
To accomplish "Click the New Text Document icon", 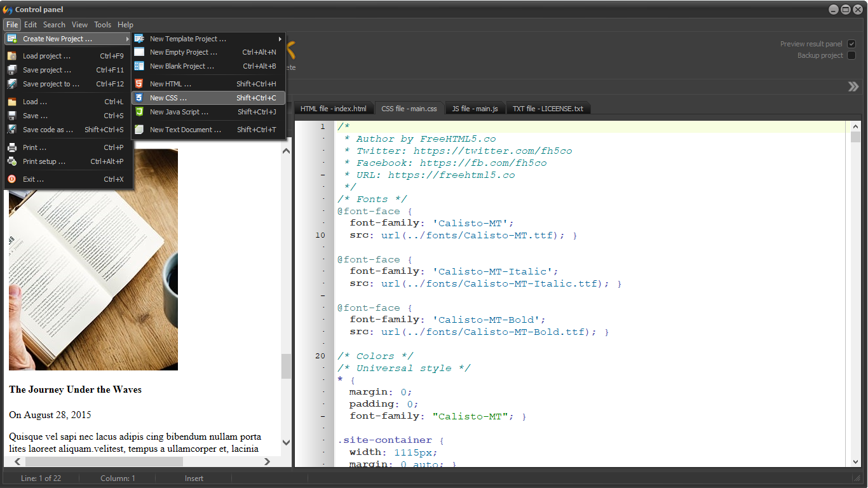I will [x=139, y=130].
